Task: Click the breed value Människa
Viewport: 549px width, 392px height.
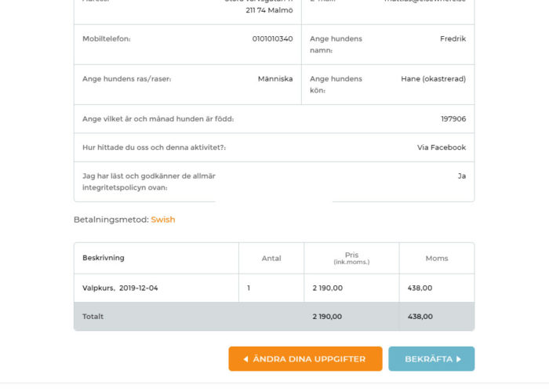Action: pyautogui.click(x=275, y=78)
